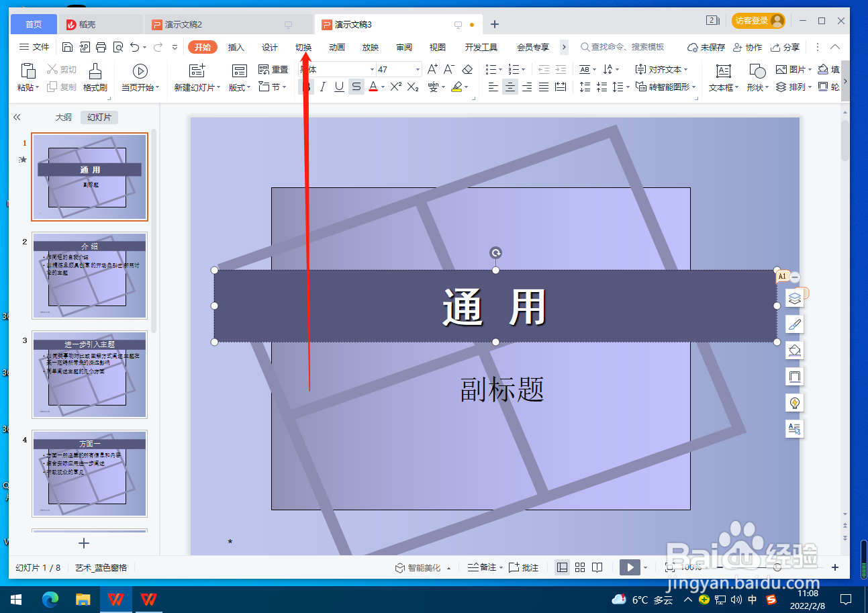Click the guest login (访客登录) button
Screen dimensions: 868x613
[759, 21]
